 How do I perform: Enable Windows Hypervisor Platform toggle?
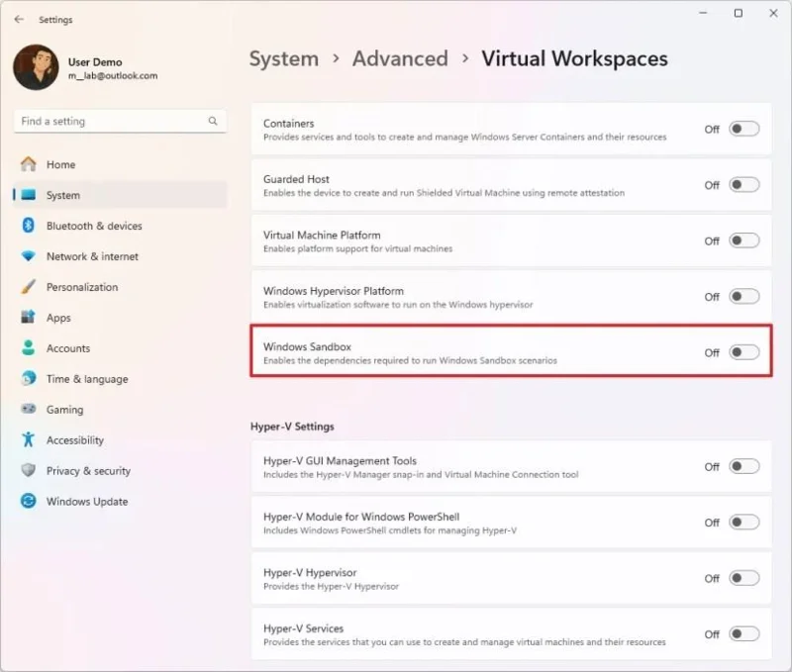tap(744, 296)
